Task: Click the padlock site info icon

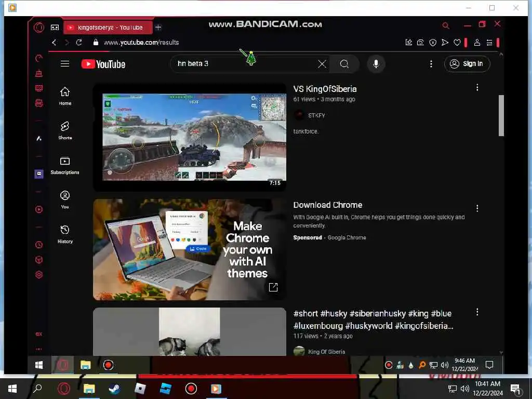Action: 96,43
